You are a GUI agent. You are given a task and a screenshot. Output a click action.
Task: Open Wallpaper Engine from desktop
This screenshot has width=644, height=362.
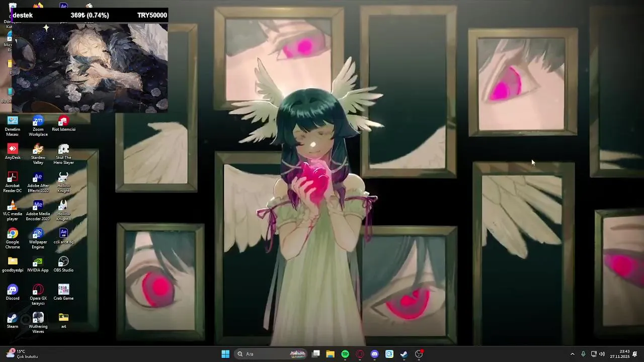click(x=38, y=239)
